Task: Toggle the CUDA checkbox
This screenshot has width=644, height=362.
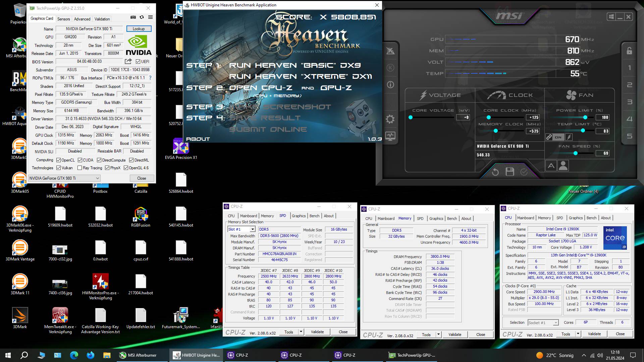Action: click(80, 160)
